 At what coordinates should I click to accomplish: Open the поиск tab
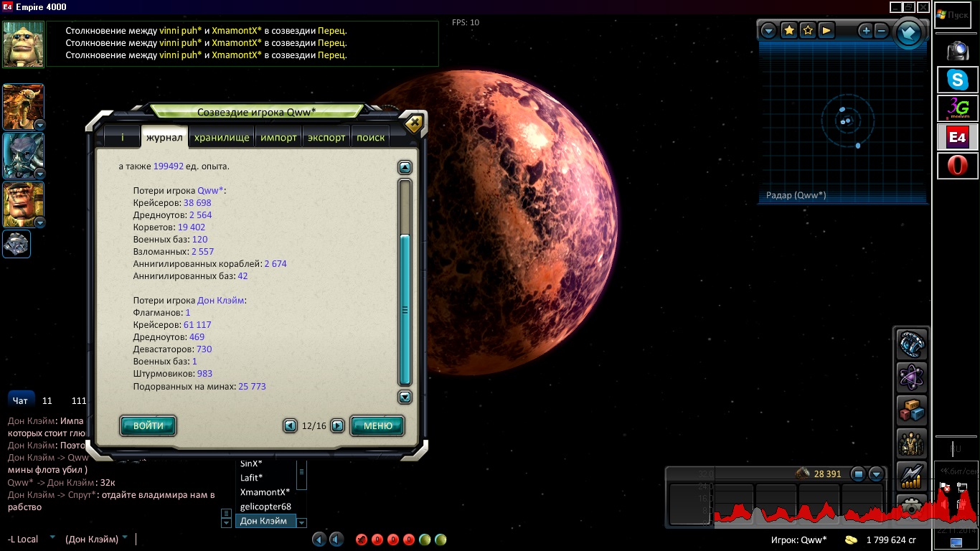pos(370,137)
